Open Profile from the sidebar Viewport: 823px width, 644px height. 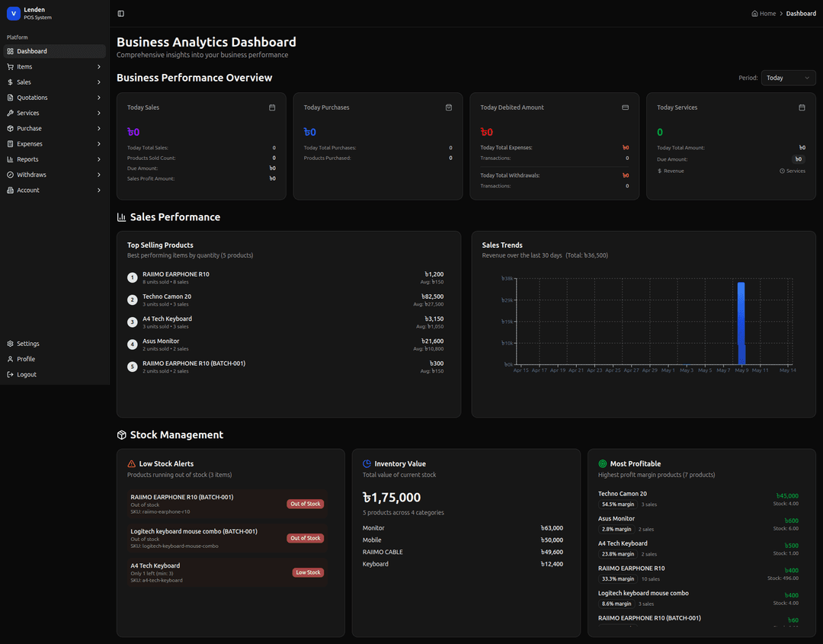pos(55,359)
